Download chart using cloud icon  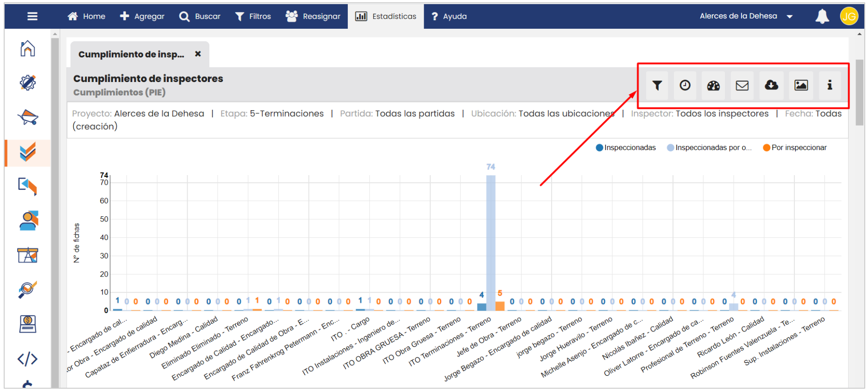(x=771, y=85)
